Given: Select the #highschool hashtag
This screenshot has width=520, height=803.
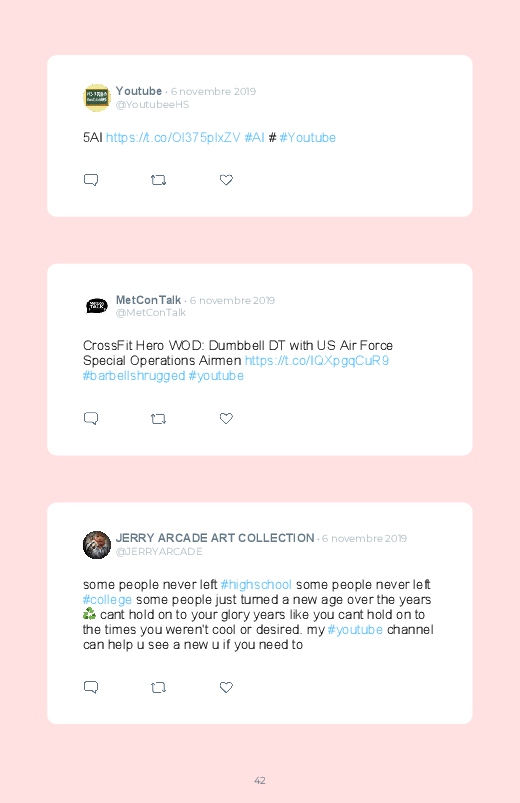Looking at the screenshot, I should (256, 585).
